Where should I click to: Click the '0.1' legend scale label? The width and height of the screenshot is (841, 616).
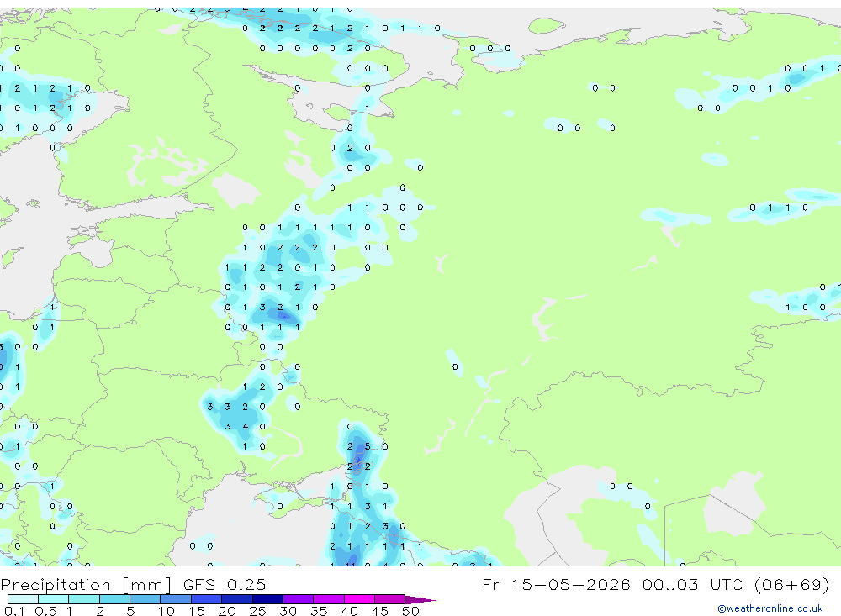[x=14, y=611]
